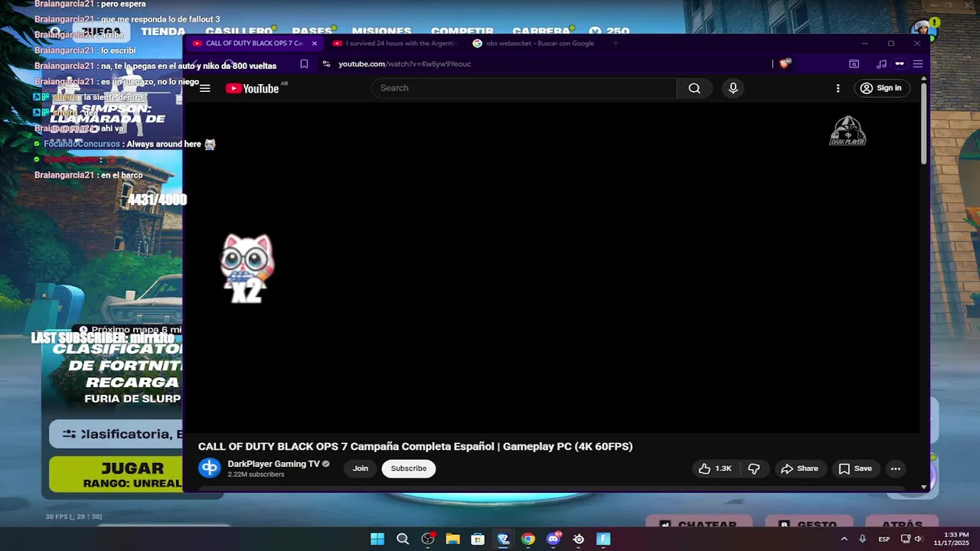Close the CALL OF DUTY BLACK OPS tab

[314, 44]
